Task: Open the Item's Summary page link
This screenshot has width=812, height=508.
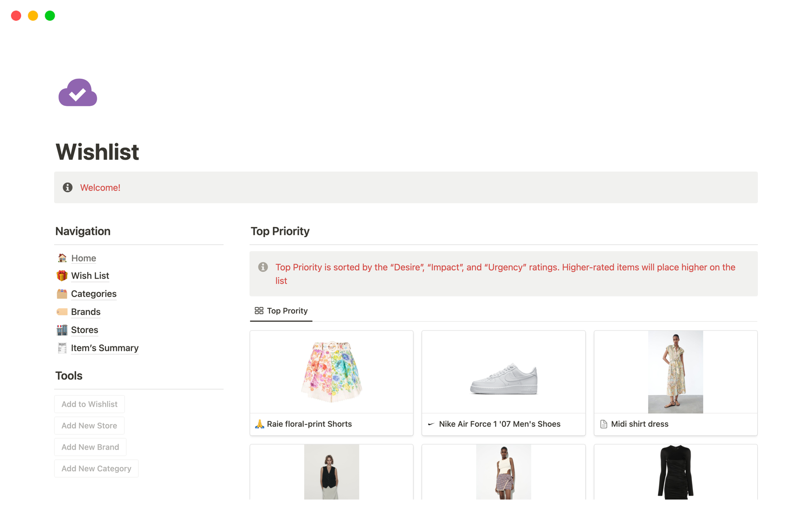Action: point(104,348)
